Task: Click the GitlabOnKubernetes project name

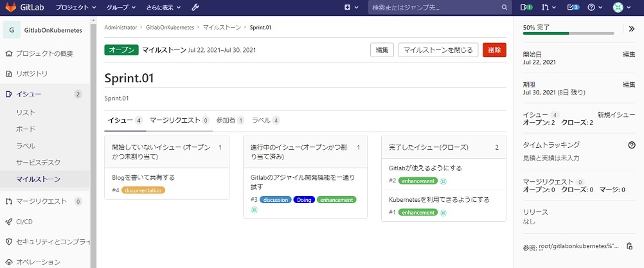Action: point(53,30)
